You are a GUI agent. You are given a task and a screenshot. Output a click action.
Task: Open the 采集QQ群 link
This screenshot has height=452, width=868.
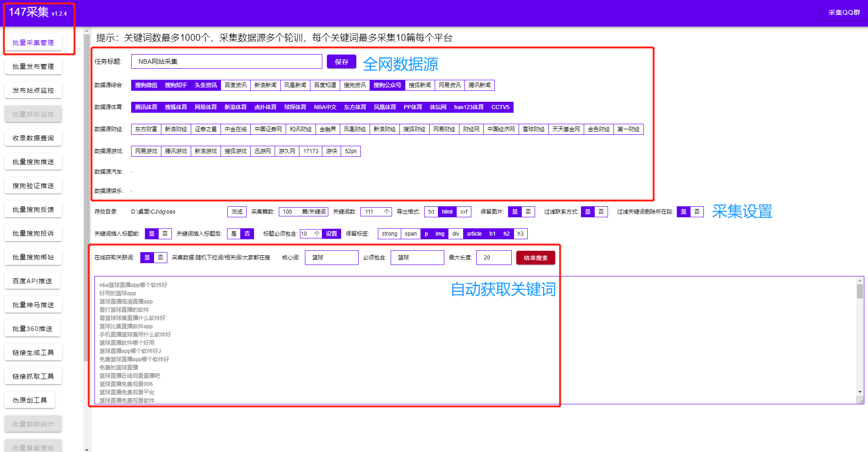pos(843,13)
